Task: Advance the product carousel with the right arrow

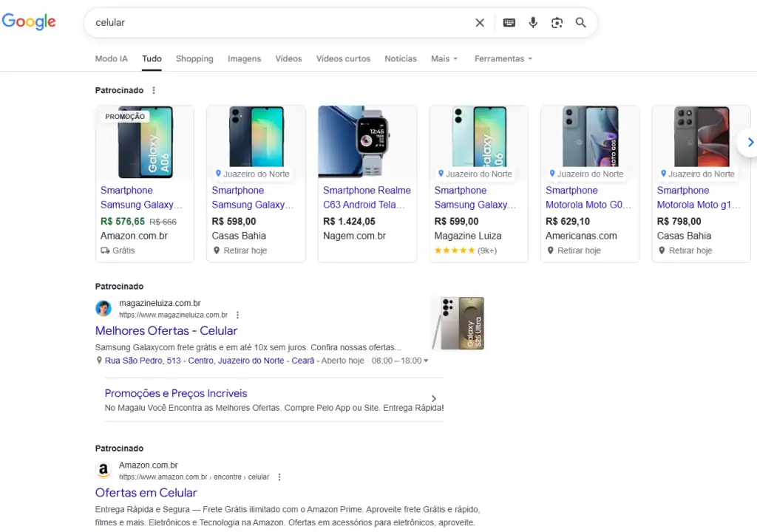Action: click(x=750, y=142)
